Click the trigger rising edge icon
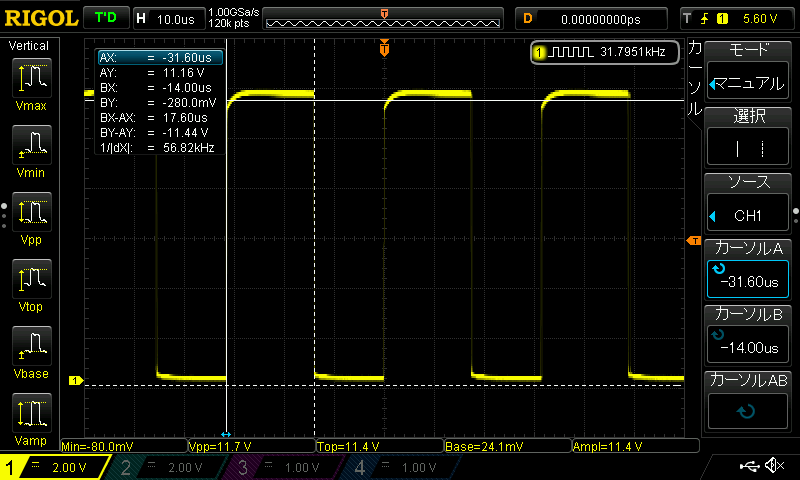 pyautogui.click(x=705, y=19)
